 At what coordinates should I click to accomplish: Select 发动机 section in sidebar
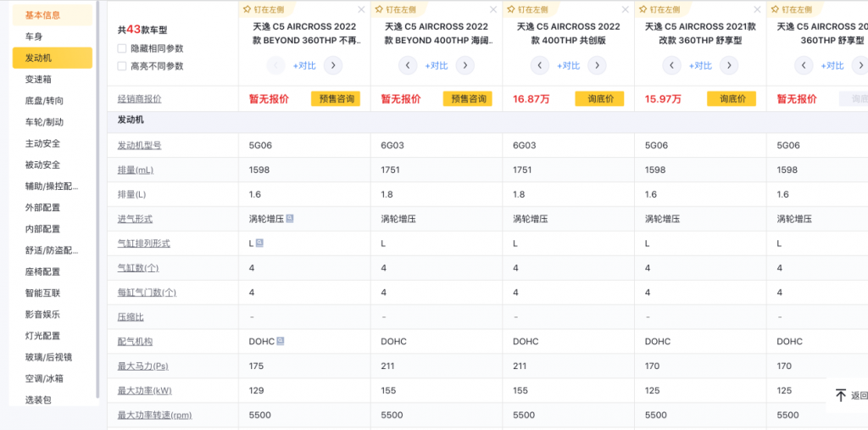tap(53, 58)
